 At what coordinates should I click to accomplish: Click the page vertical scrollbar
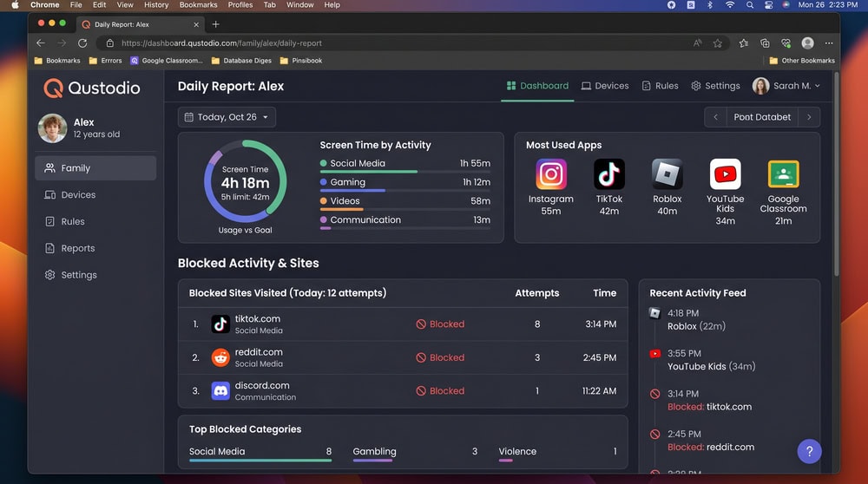[836, 174]
